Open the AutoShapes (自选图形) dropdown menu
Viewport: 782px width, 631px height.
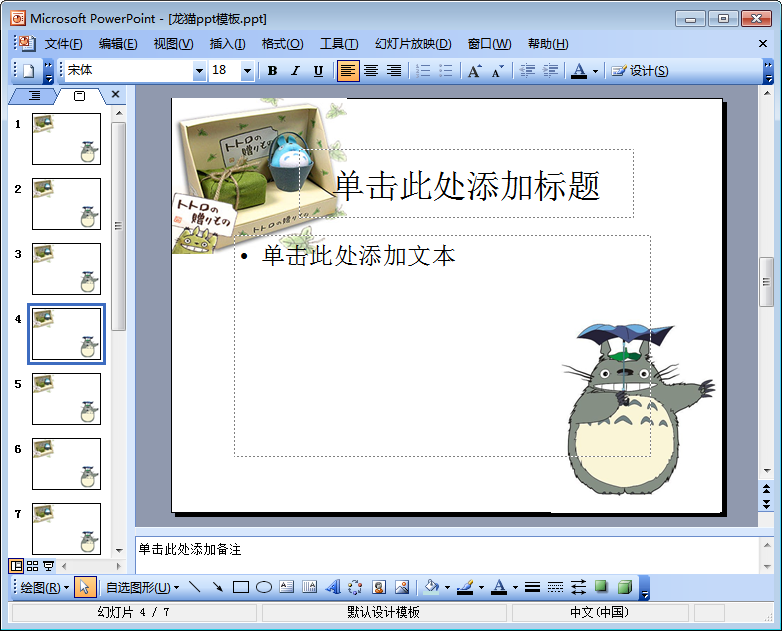142,587
